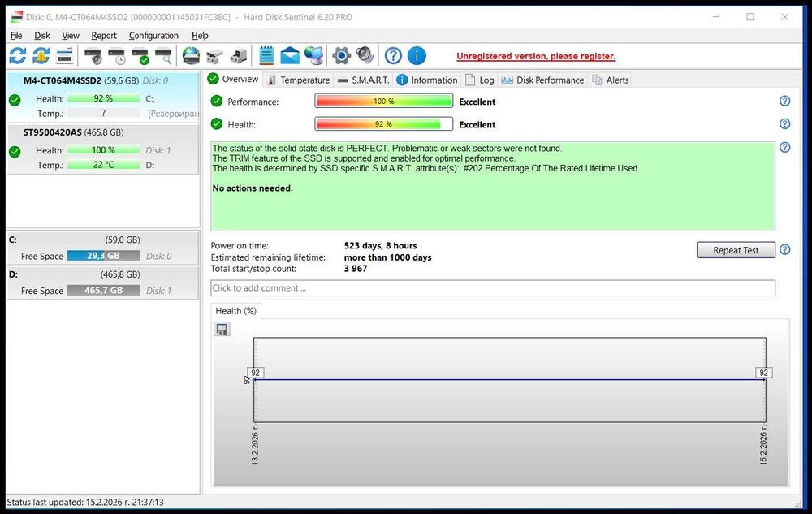
Task: Click the Repeat Test button
Action: click(736, 250)
